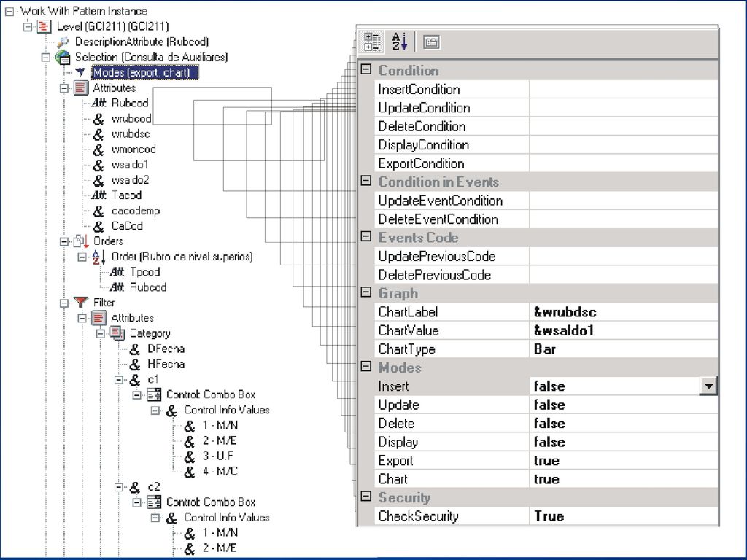Collapse the c2 Control: Combo Box node

tap(137, 502)
